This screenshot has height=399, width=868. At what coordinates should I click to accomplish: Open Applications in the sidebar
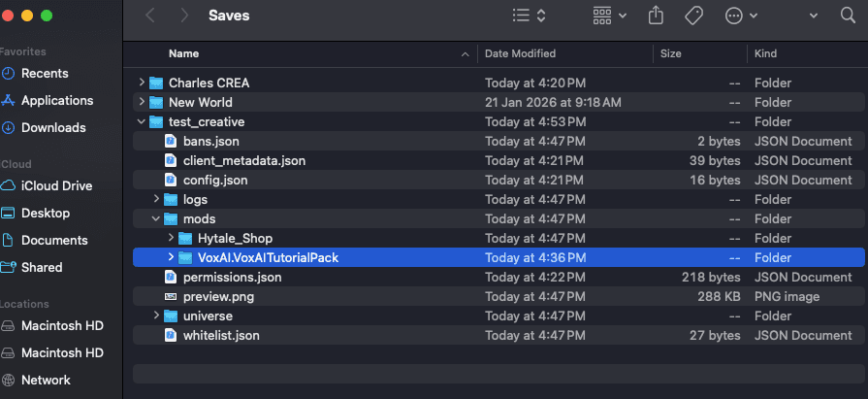point(48,100)
